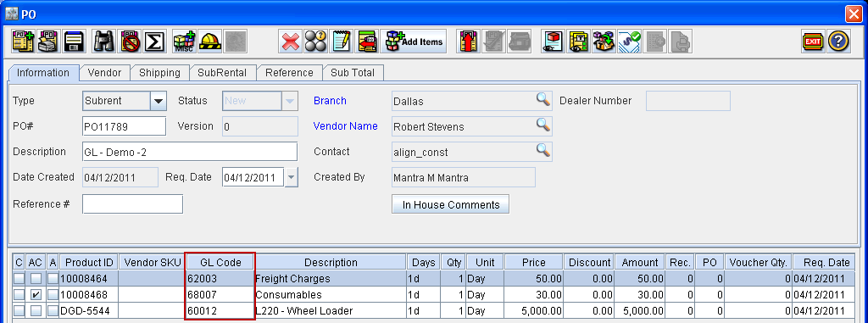868x323 pixels.
Task: Click the Amount column header
Action: pyautogui.click(x=639, y=263)
